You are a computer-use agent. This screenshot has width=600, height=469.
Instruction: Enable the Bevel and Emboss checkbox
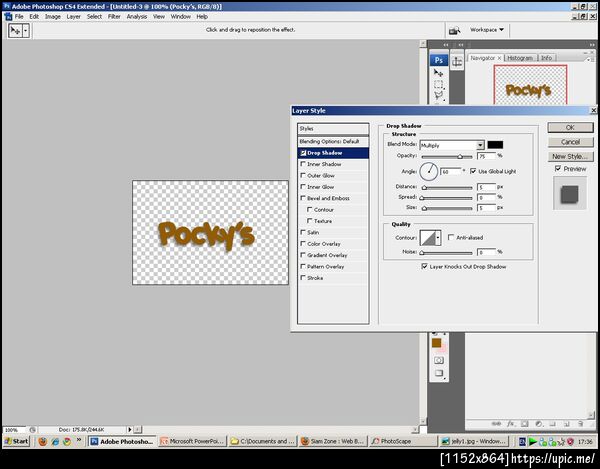[x=303, y=198]
